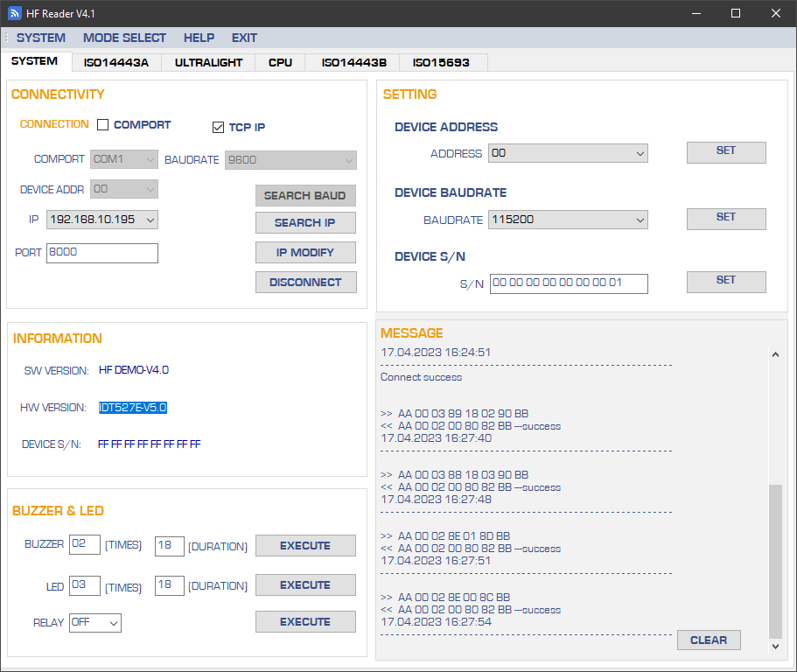Open the MODE SELECT menu
Viewport: 797px width, 672px height.
[x=124, y=38]
